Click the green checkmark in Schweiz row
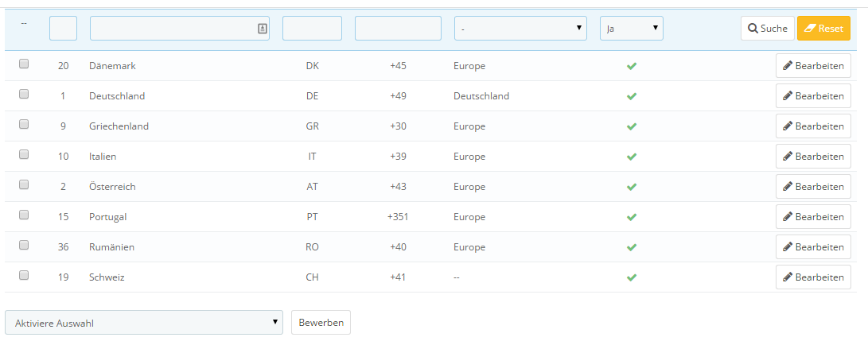The width and height of the screenshot is (868, 345). coord(632,277)
